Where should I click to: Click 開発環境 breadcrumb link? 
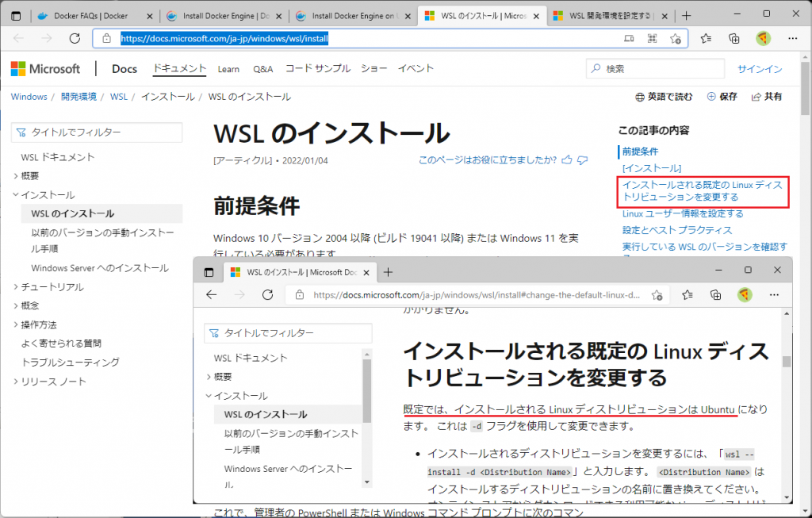[79, 97]
